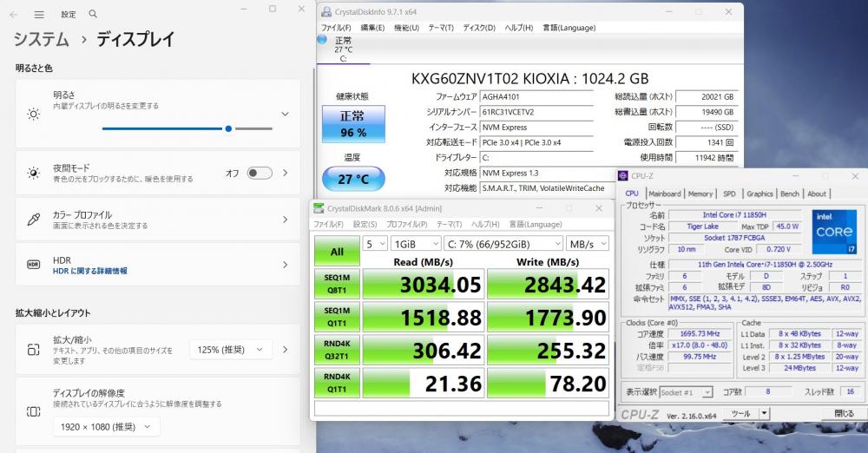Open the HDR settings chevron
Screen dimensions: 868x453
pos(285,265)
